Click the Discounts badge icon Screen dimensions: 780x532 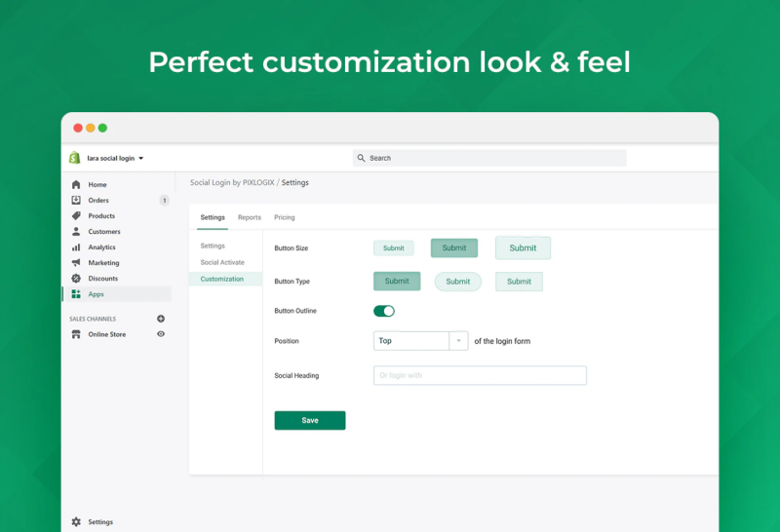click(76, 279)
